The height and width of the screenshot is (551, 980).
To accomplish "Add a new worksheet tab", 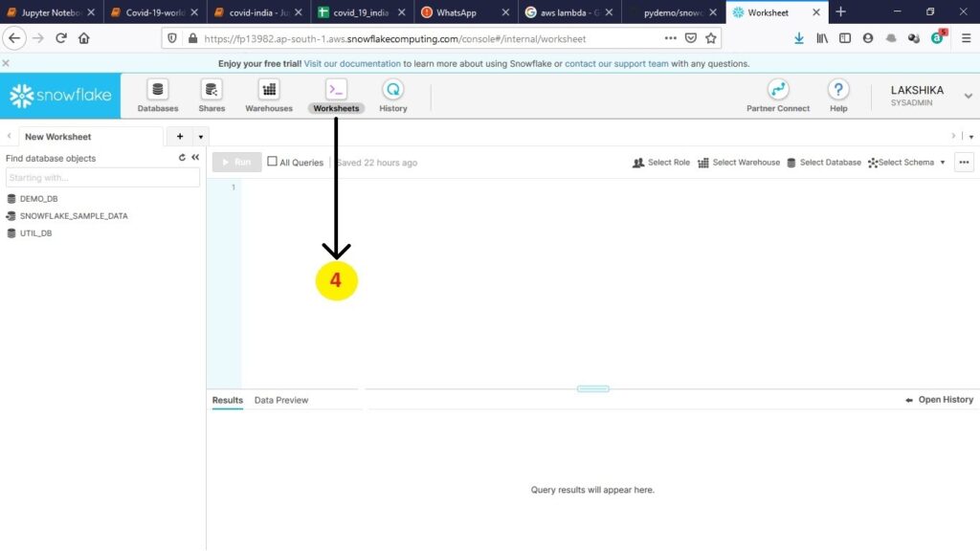I will (x=180, y=136).
